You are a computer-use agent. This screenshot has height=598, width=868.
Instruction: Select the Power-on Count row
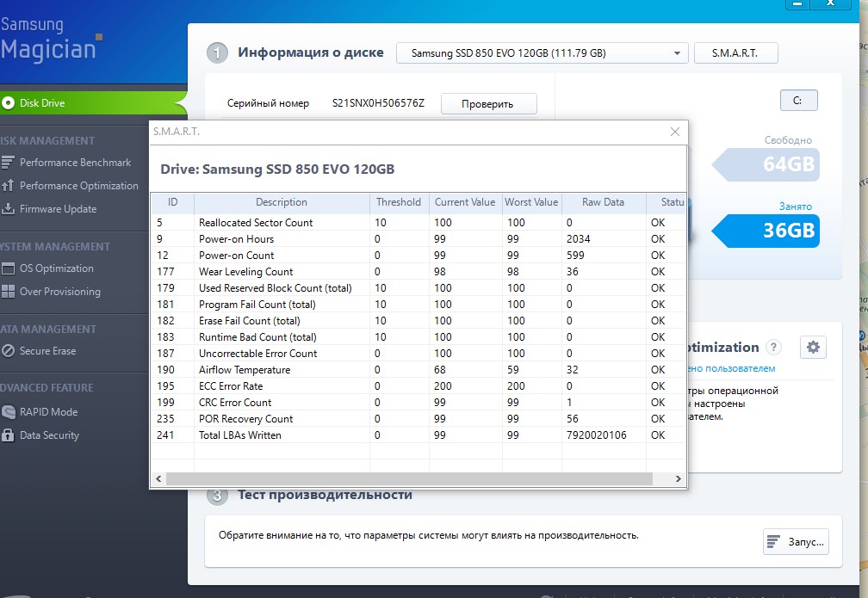(418, 256)
